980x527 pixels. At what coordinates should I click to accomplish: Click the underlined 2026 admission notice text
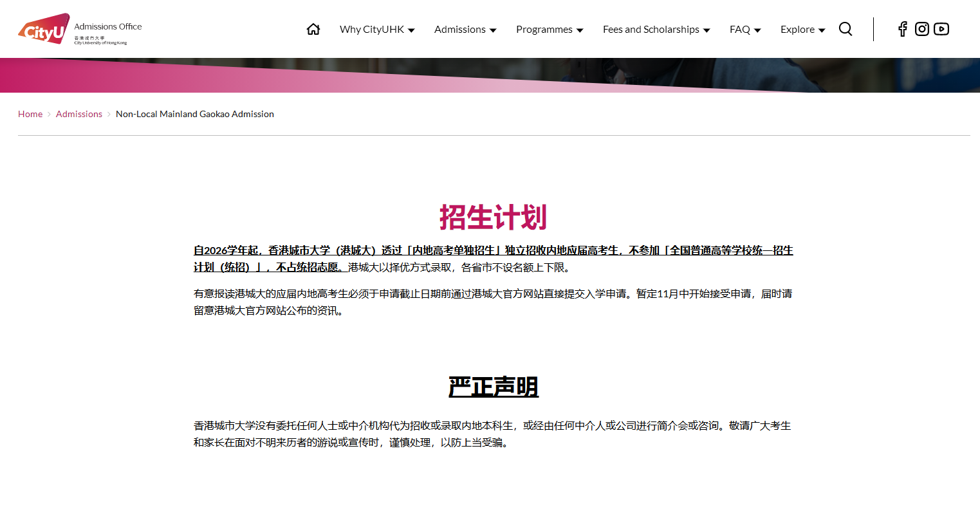tap(493, 250)
